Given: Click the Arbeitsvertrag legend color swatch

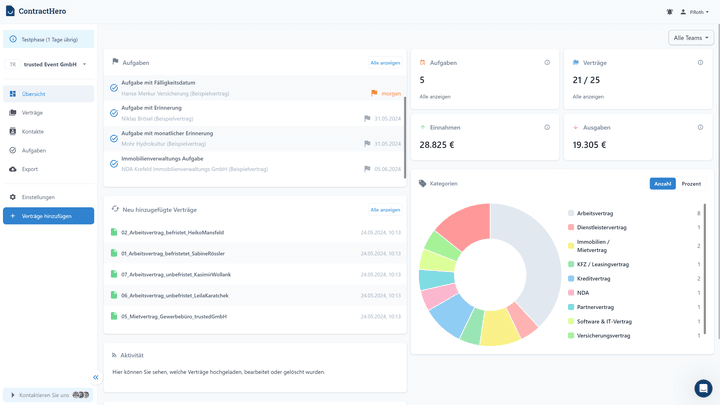Looking at the screenshot, I should 571,213.
